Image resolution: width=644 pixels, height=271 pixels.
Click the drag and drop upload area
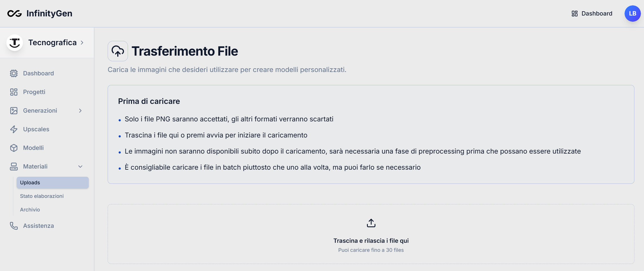point(371,234)
